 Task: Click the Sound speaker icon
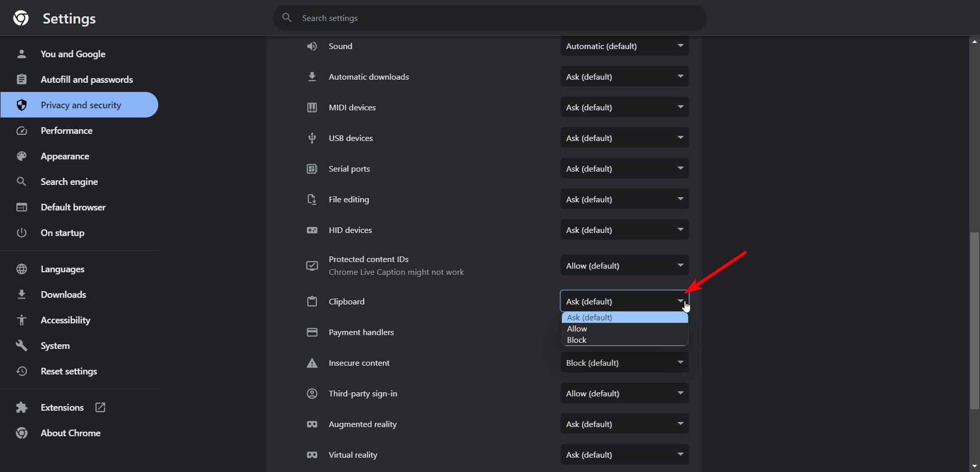pos(312,46)
